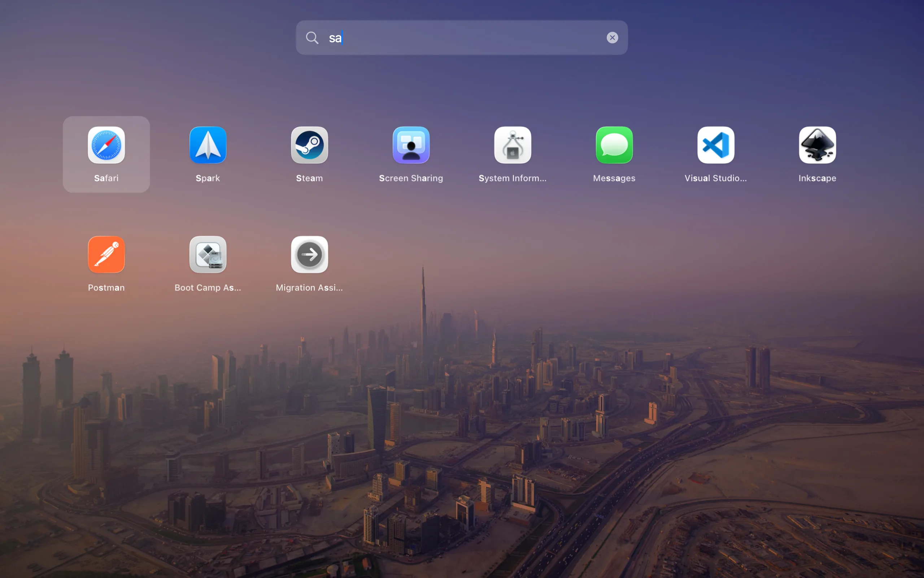Launch the Messages app
This screenshot has height=578, width=924.
614,145
